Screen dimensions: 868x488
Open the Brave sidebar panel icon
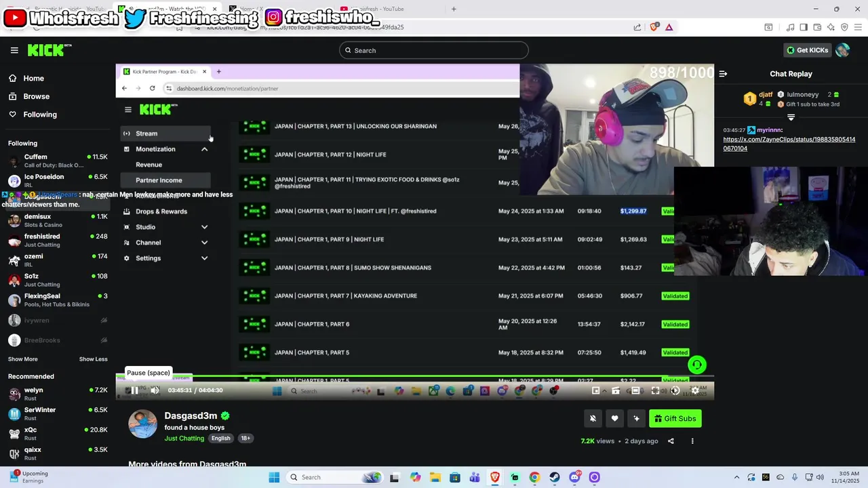pos(804,27)
